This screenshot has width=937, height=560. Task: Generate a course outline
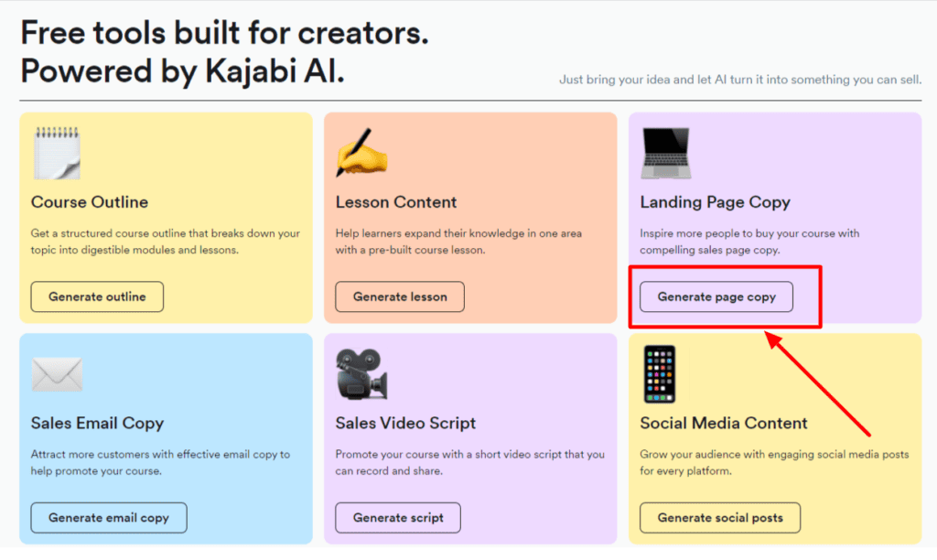pyautogui.click(x=97, y=296)
